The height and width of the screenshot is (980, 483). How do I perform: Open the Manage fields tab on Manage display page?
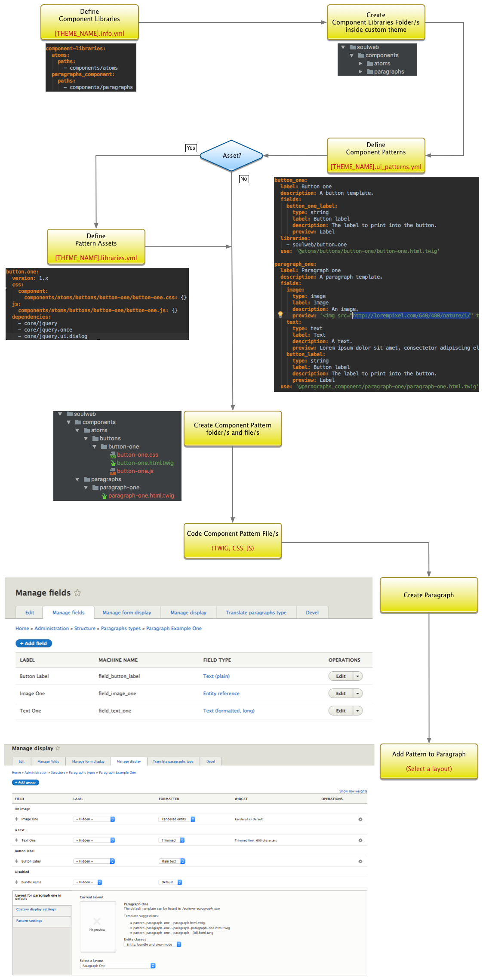pos(48,761)
